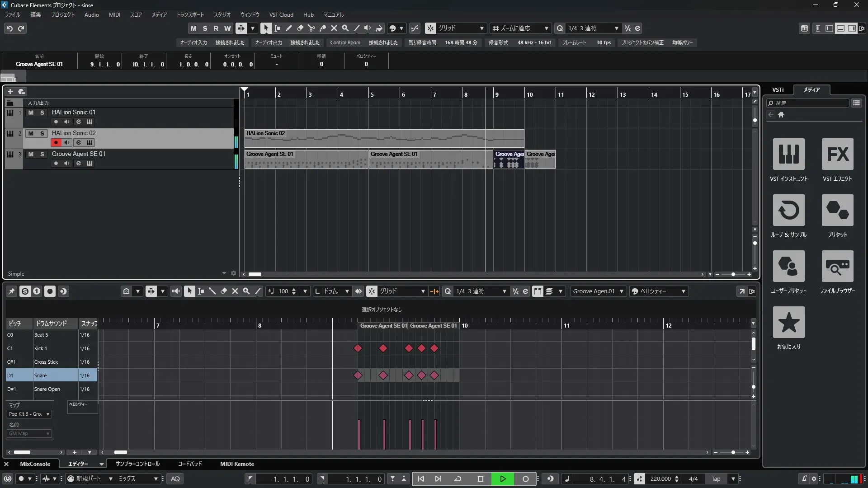Adjust the drum editor horizontal zoom slider
The height and width of the screenshot is (488, 868).
tap(733, 452)
